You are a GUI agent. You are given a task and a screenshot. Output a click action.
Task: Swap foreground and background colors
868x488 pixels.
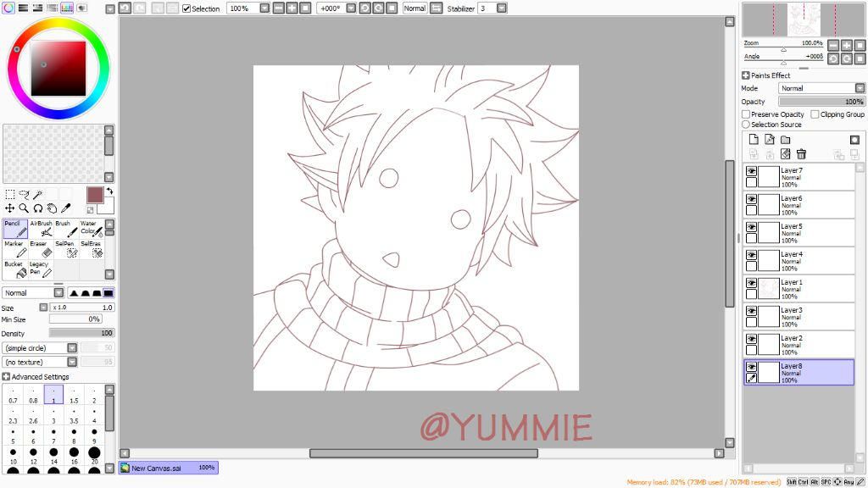click(109, 191)
